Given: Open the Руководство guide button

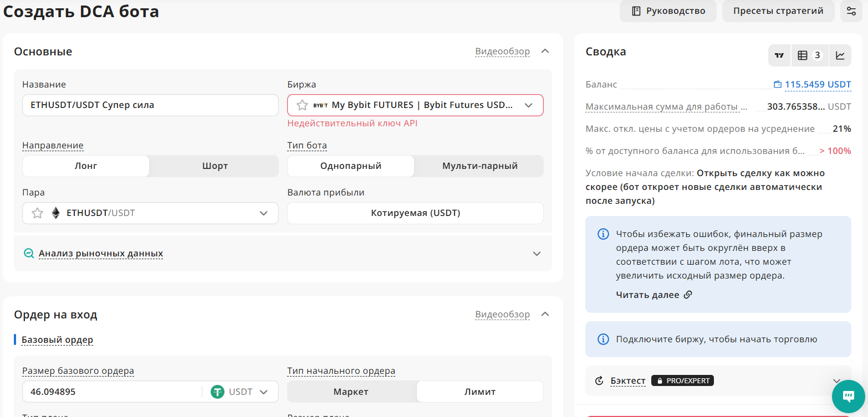Looking at the screenshot, I should tap(668, 11).
